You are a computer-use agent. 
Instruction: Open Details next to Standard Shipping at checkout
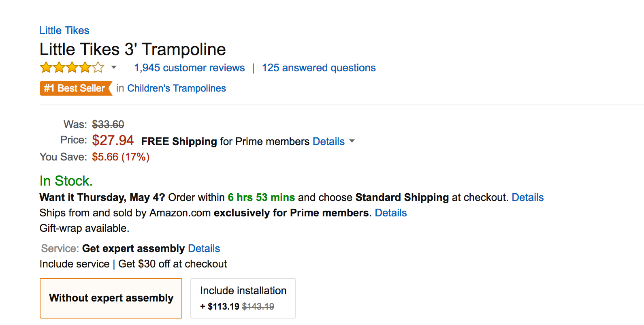tap(527, 197)
